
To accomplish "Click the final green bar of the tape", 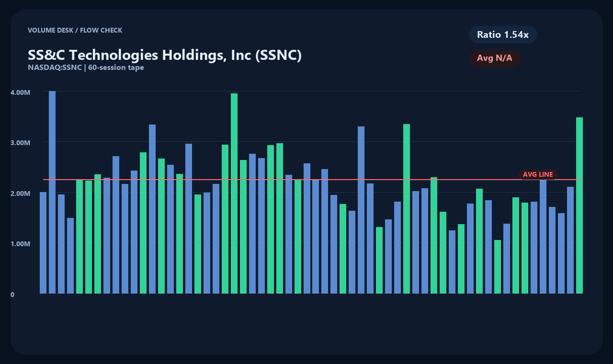I will [x=579, y=205].
